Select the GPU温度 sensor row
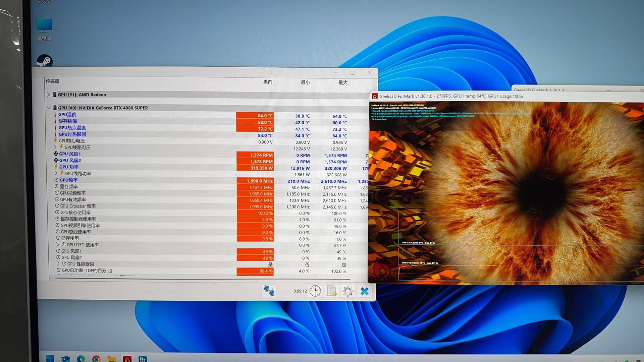The image size is (644, 362). coord(67,115)
